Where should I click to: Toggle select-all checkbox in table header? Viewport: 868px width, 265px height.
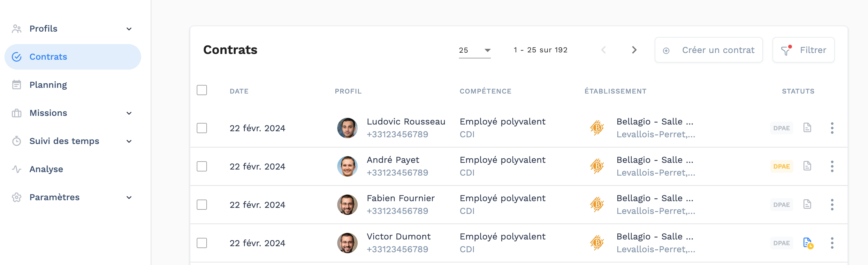pos(202,90)
